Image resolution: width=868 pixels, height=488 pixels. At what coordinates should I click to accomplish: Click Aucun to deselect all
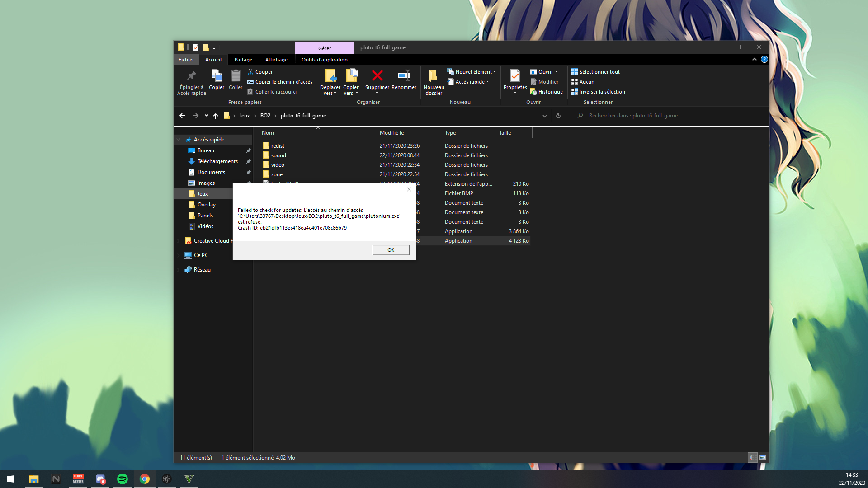(582, 82)
